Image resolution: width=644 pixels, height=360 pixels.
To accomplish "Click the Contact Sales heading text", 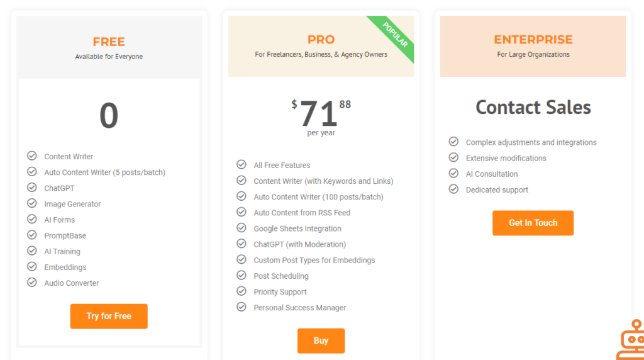I will (x=533, y=107).
